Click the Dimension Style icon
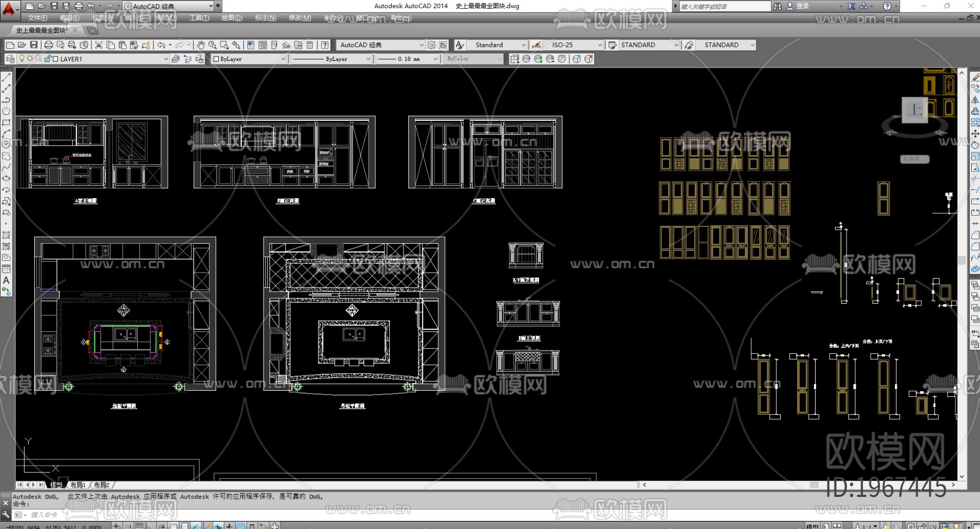980x529 pixels. tap(536, 45)
